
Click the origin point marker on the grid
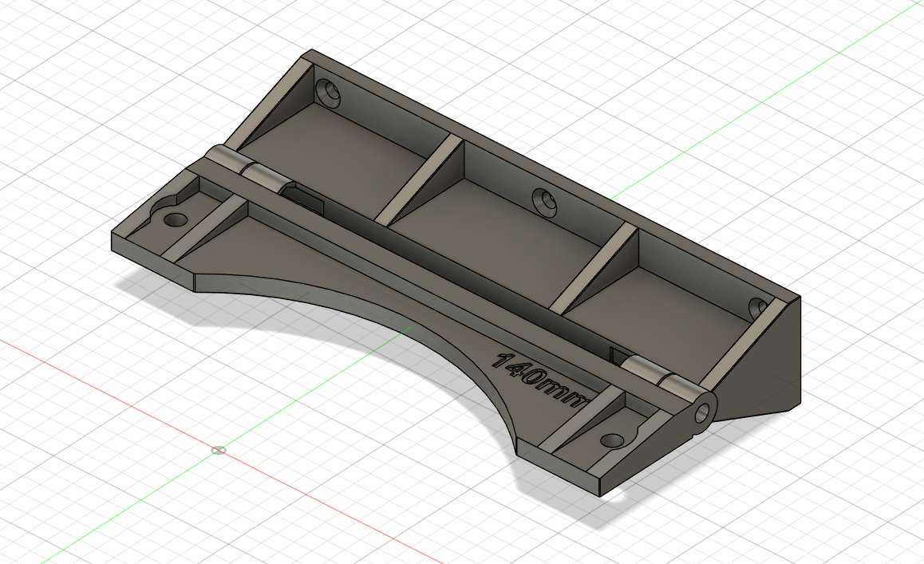tap(218, 450)
